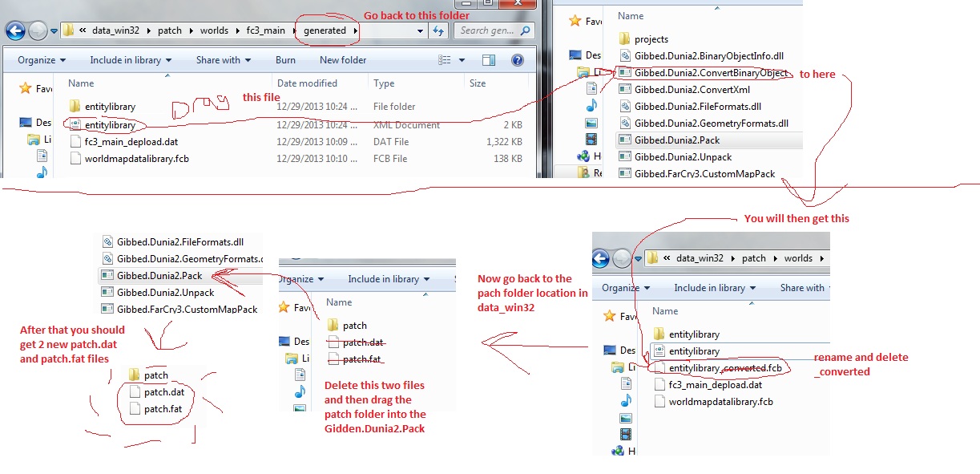Go forward in the bottom-right worlds window
Image resolution: width=980 pixels, height=474 pixels.
coord(623,258)
